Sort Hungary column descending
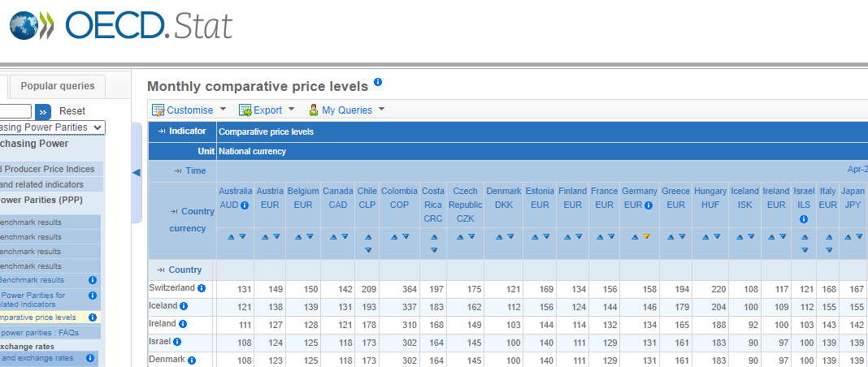 717,236
